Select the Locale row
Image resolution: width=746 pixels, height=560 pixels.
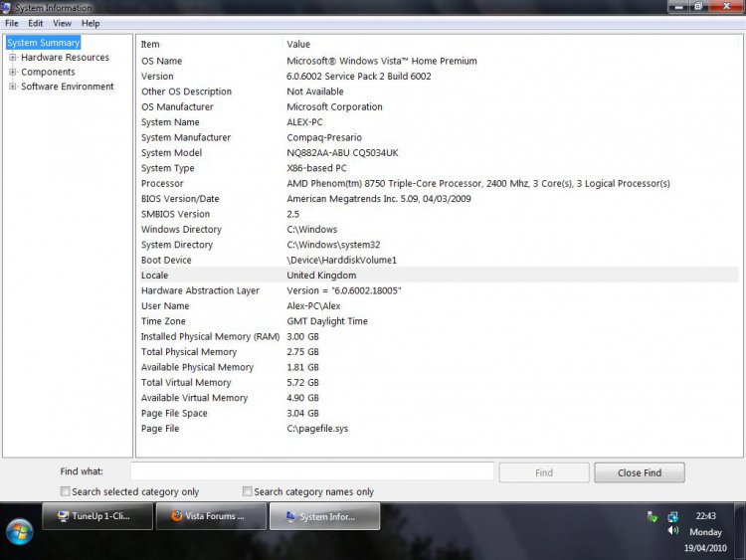tap(439, 275)
